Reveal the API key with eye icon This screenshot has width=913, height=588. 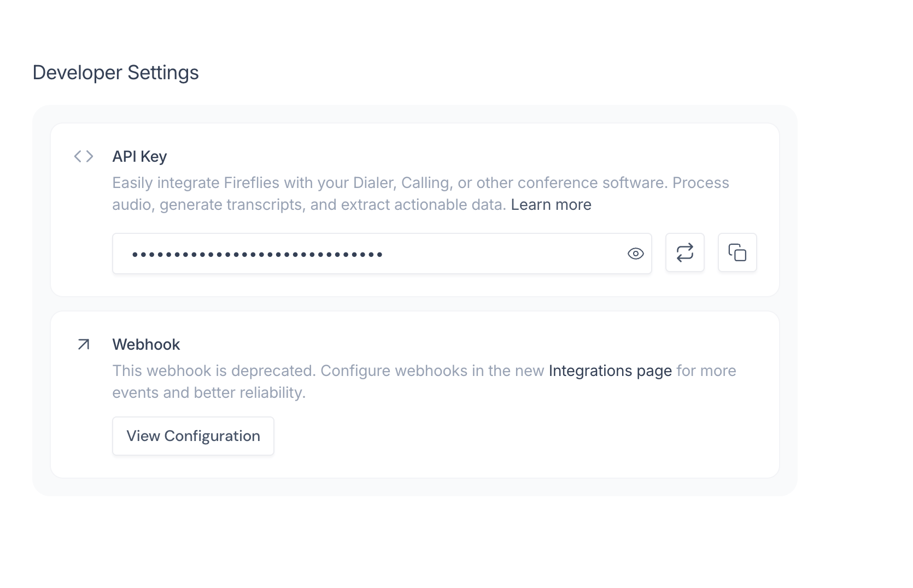pyautogui.click(x=635, y=254)
